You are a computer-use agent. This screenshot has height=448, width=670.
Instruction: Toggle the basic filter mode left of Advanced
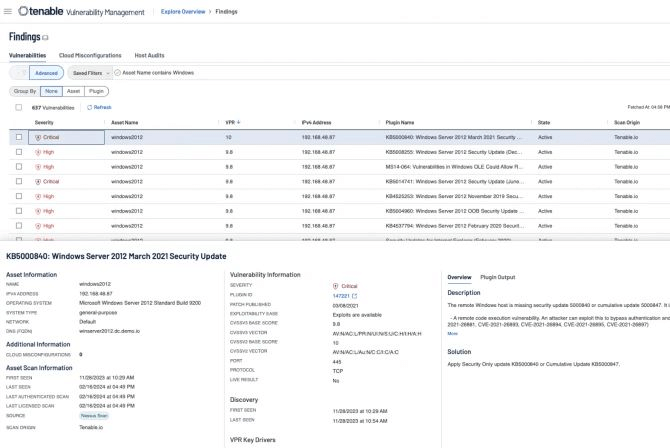pyautogui.click(x=19, y=73)
